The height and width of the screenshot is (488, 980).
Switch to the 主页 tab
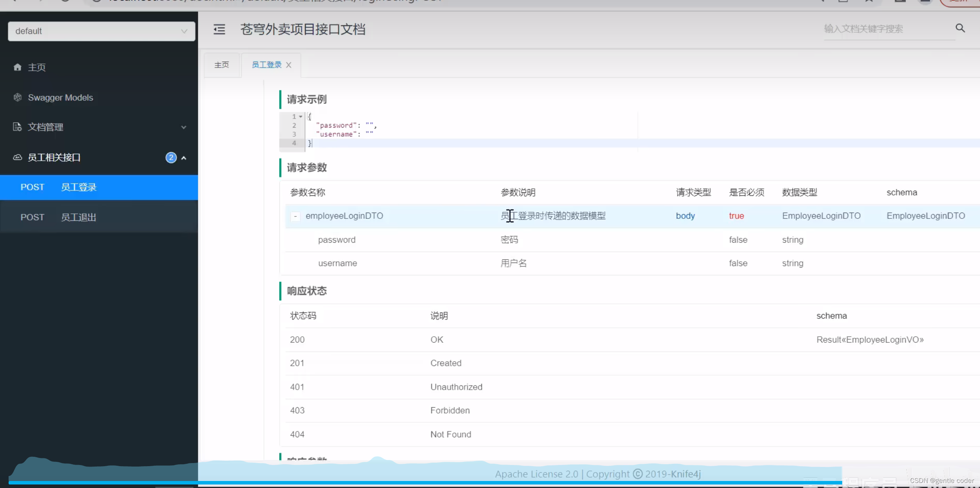point(221,65)
